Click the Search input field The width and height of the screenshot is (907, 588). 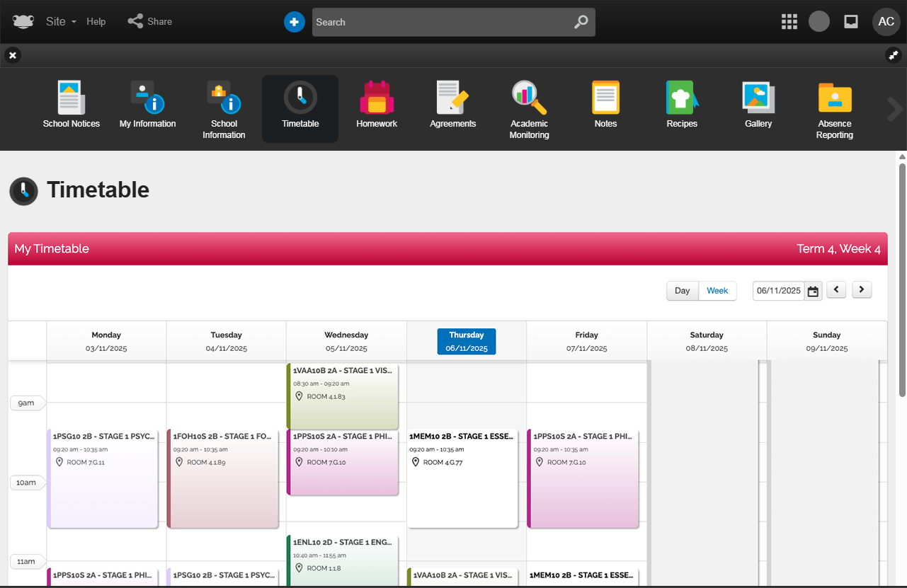443,22
